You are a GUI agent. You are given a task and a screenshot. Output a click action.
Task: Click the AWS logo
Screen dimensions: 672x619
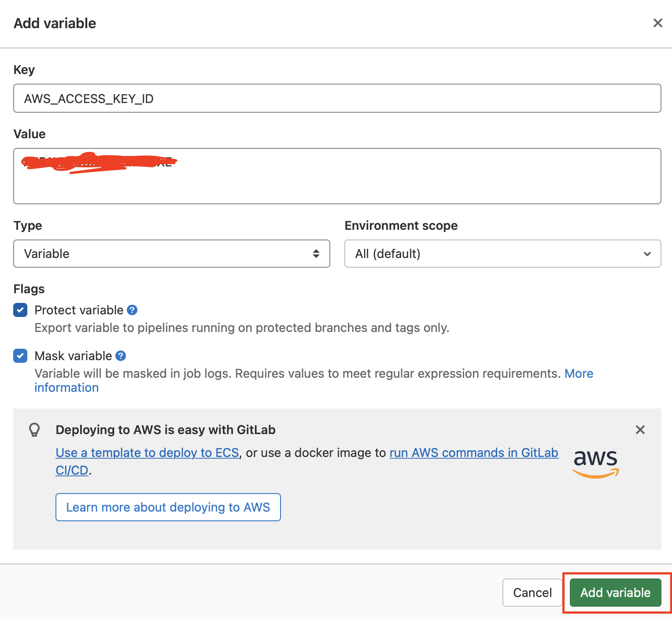click(596, 464)
